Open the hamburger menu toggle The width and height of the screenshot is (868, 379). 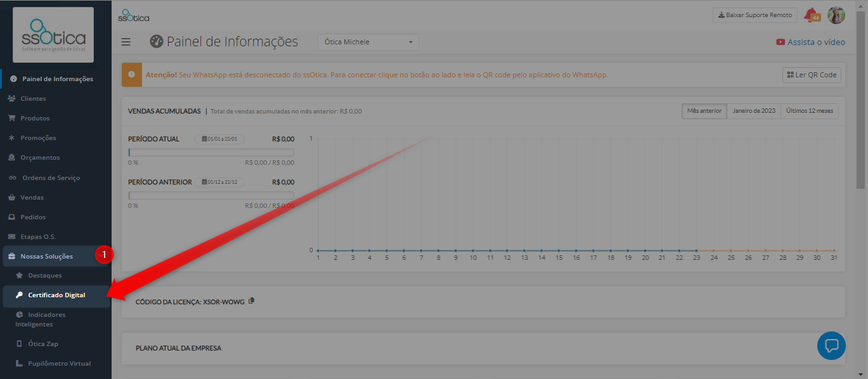coord(126,42)
